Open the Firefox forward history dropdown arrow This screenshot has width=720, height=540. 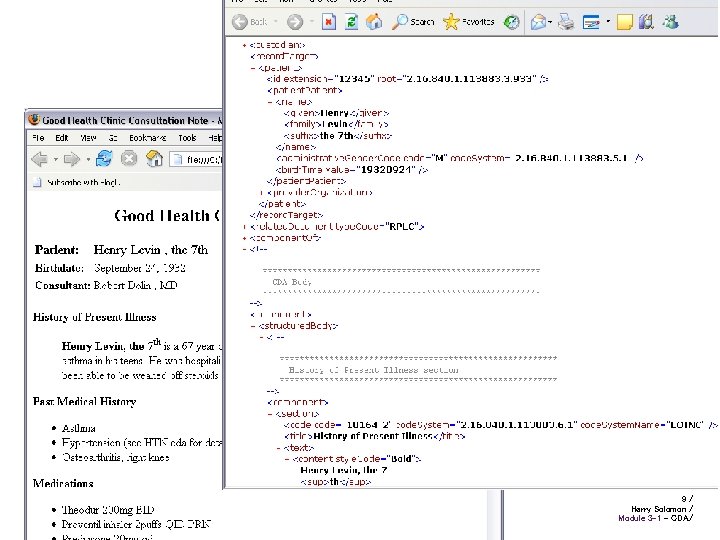(88, 159)
